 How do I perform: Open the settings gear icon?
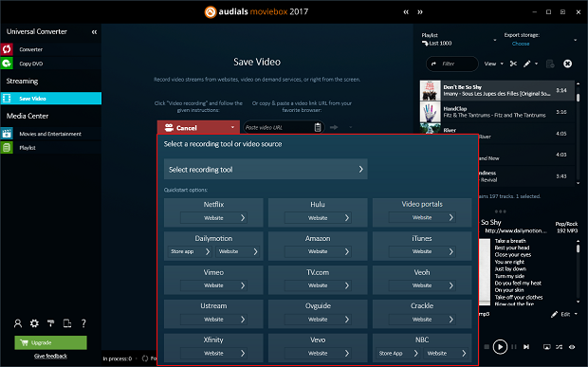click(34, 323)
